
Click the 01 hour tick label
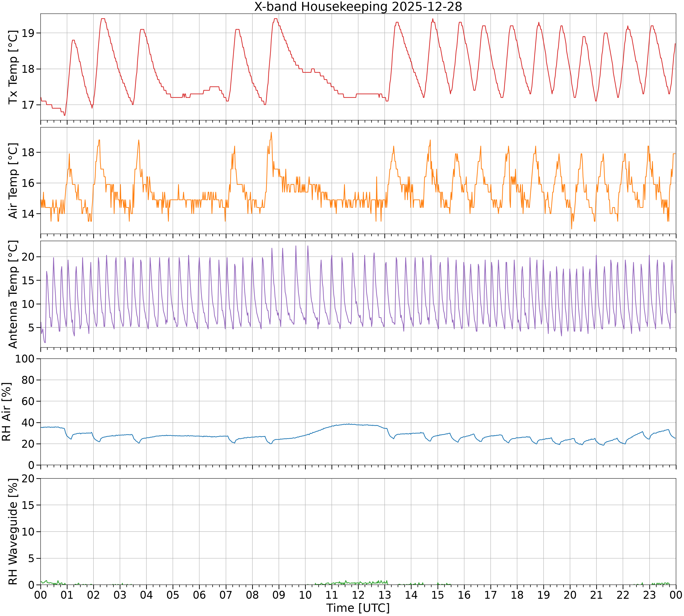point(67,595)
